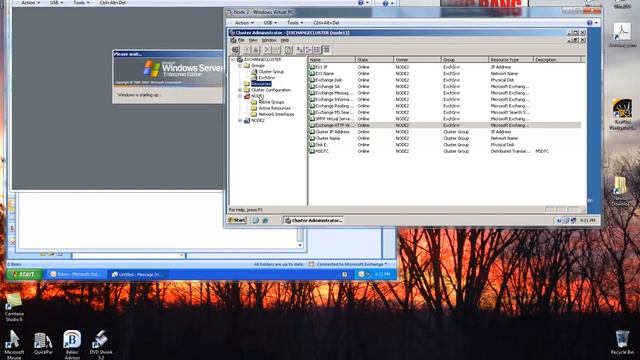Image resolution: width=640 pixels, height=360 pixels.
Task: Click the Inbox - Microsoft Outlook taskbar button
Action: tap(76, 274)
